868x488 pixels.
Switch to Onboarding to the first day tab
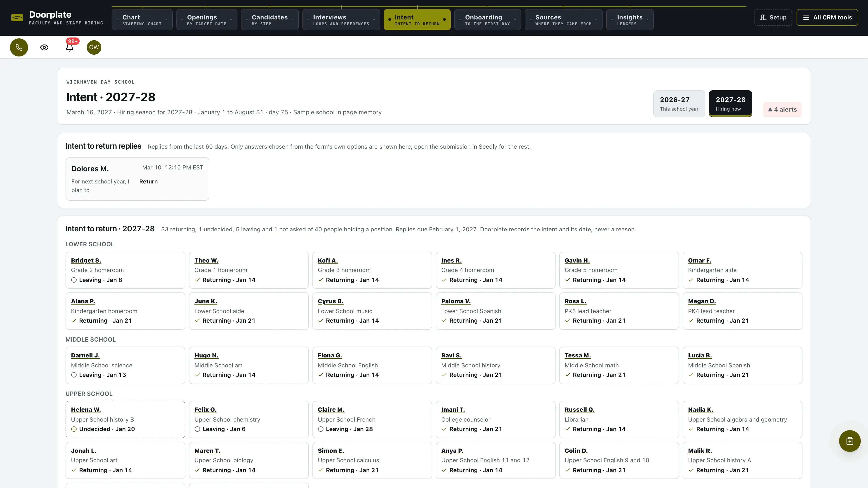488,20
